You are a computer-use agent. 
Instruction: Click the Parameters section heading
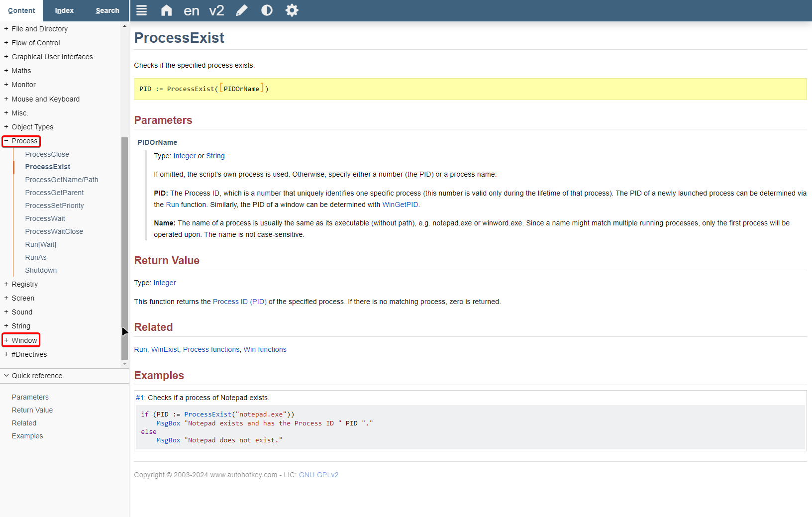pos(163,120)
